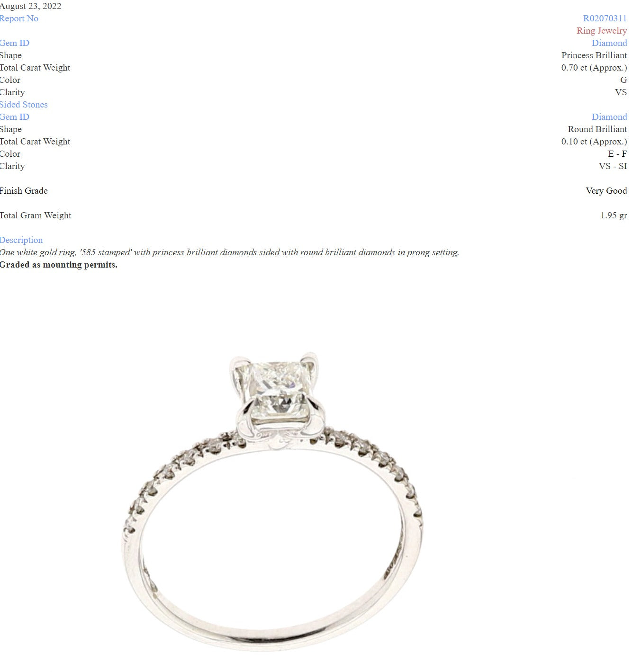Click the Graded as mounting permits text
The width and height of the screenshot is (632, 672).
[x=59, y=265]
